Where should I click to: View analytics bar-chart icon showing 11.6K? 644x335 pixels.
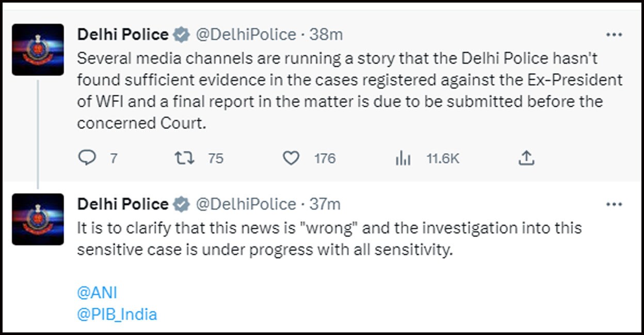click(403, 159)
